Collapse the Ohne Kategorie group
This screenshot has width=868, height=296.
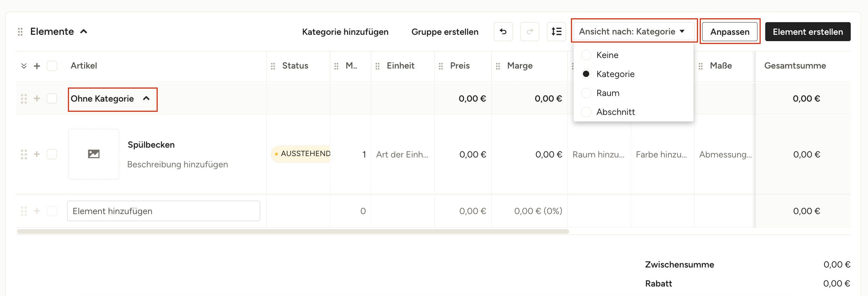[146, 98]
